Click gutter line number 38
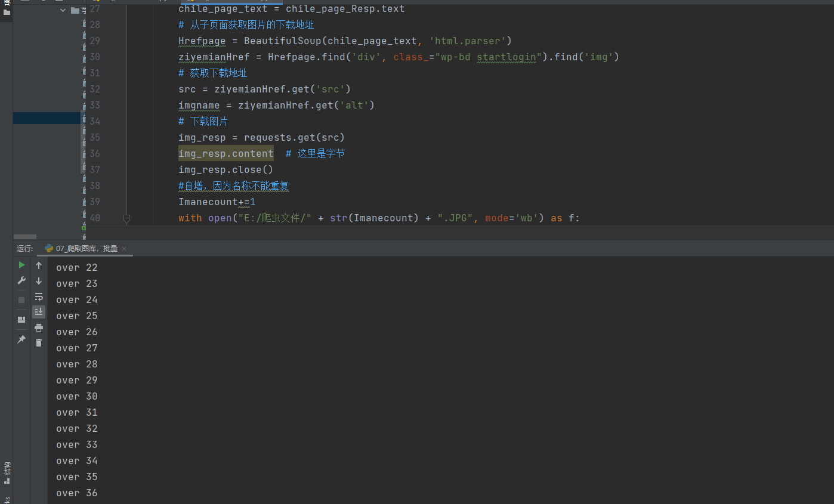834x504 pixels. [x=94, y=186]
